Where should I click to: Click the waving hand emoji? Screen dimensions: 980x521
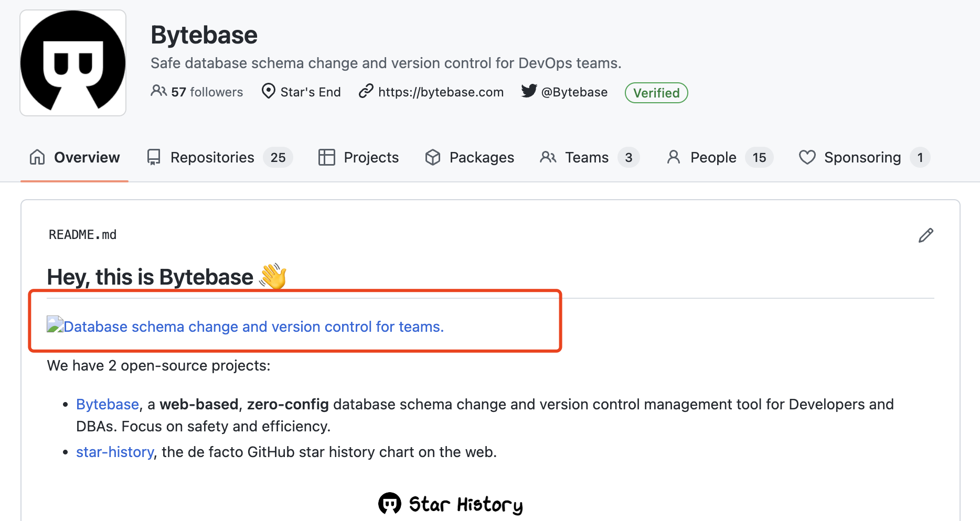pos(273,276)
